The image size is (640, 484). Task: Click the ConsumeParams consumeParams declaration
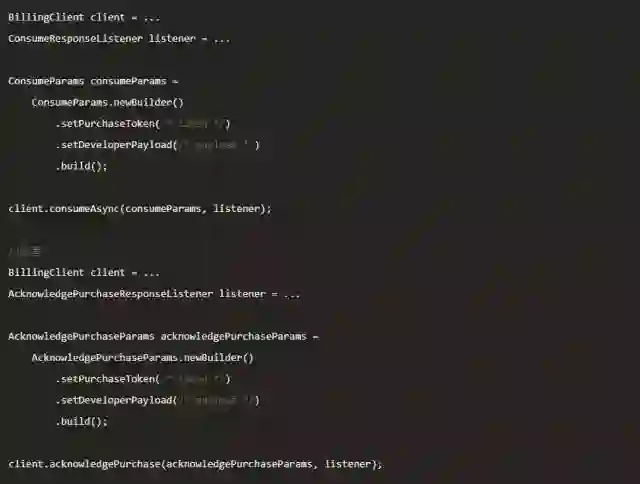click(x=93, y=81)
